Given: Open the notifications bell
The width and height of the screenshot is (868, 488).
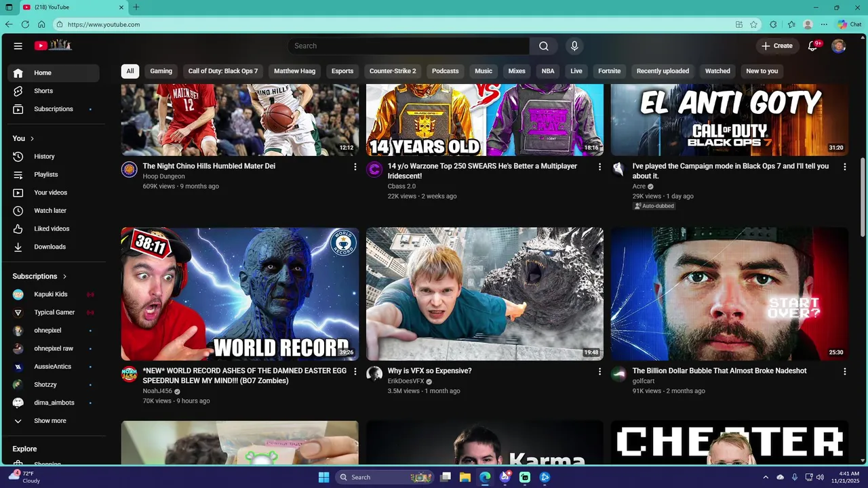Looking at the screenshot, I should click(x=813, y=46).
